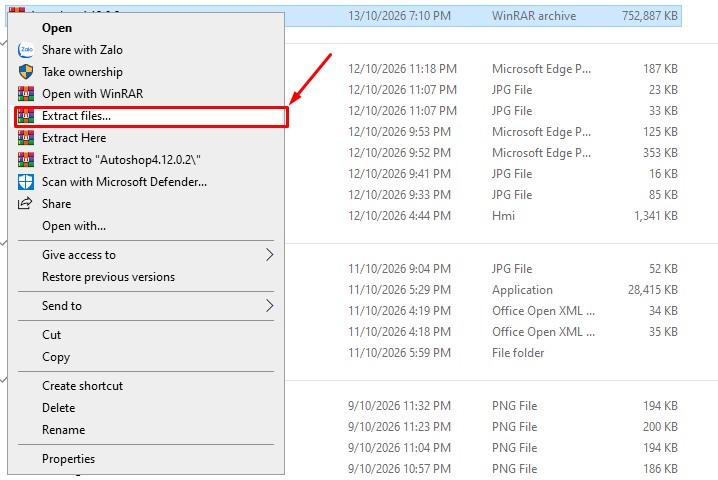This screenshot has width=718, height=480.
Task: Expand the Send to submenu arrow
Action: point(269,305)
